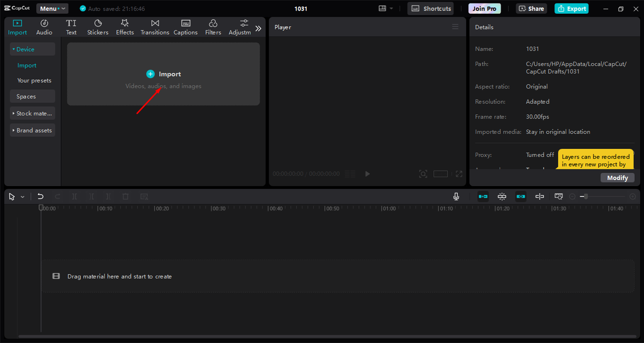This screenshot has width=644, height=343.
Task: Toggle main track magnet
Action: point(483,197)
